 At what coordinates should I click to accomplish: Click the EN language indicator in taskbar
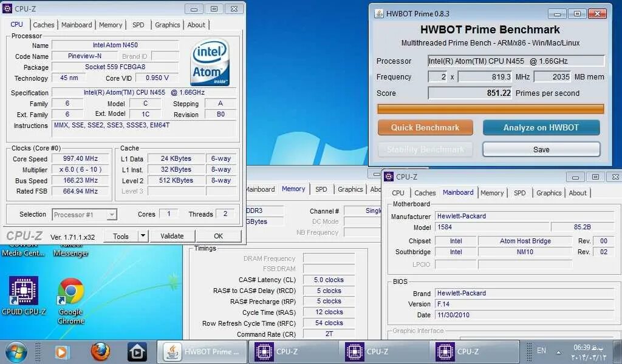[x=541, y=351]
